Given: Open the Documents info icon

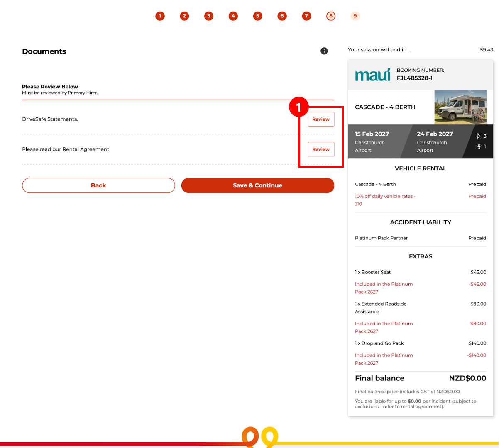Looking at the screenshot, I should tap(324, 51).
